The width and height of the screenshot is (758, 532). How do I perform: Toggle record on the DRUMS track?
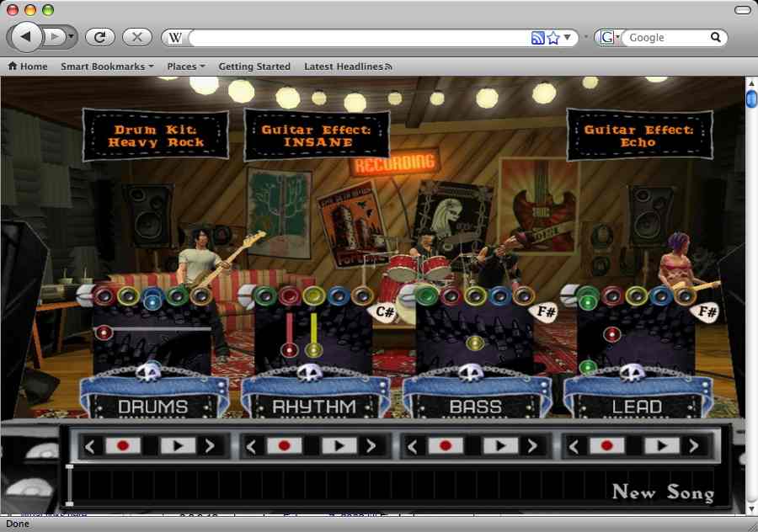click(x=123, y=445)
